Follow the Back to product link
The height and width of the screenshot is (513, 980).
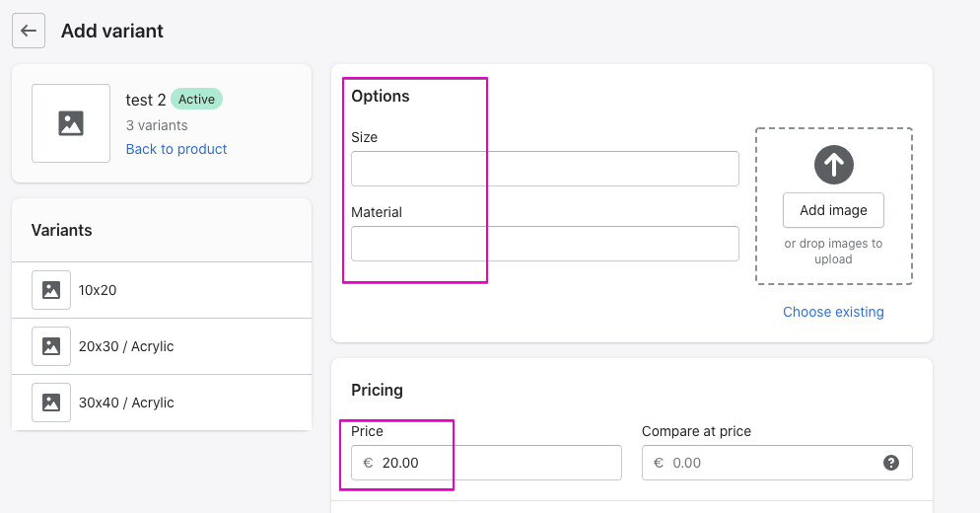(176, 149)
